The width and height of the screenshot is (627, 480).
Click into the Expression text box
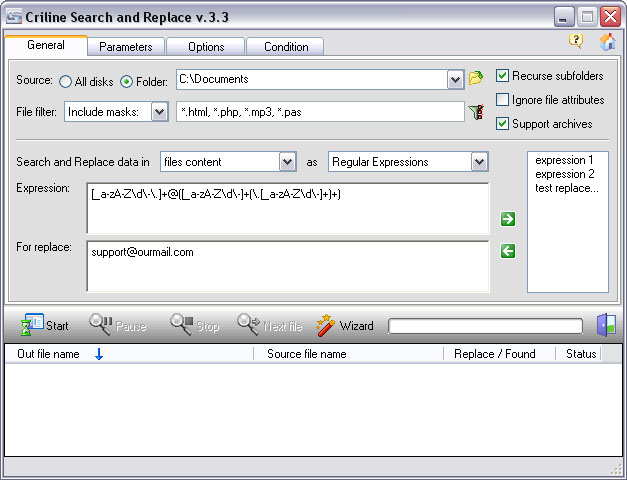point(288,208)
